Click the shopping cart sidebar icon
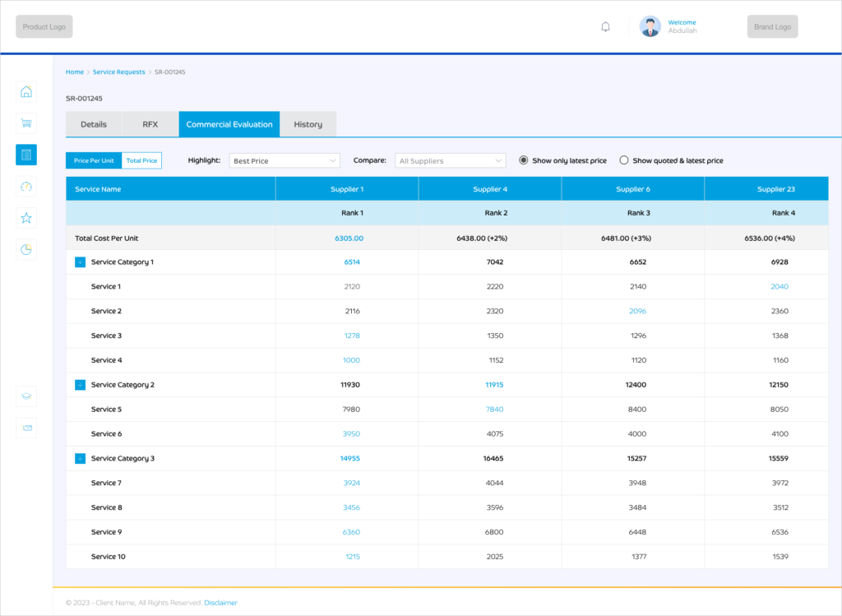Viewport: 842px width, 616px height. pyautogui.click(x=26, y=123)
